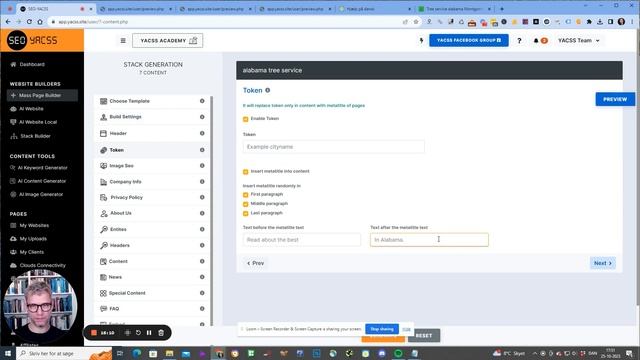Go to the Company Info step
This screenshot has height=360, width=640.
tap(125, 182)
